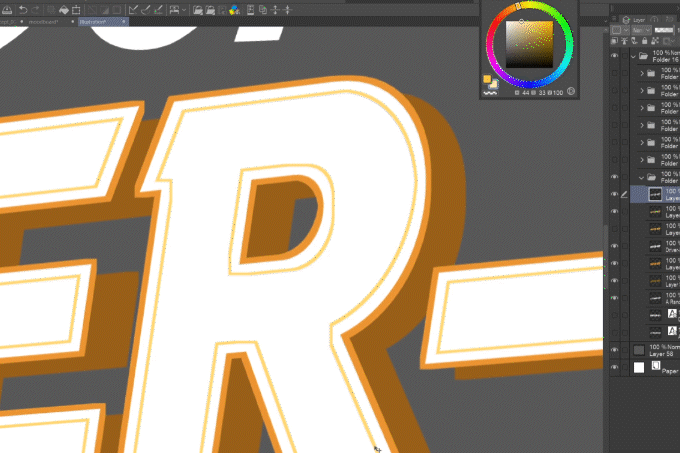Screen dimensions: 680x453
Task: Hide Folder 16 using its eye icon
Action: 614,57
